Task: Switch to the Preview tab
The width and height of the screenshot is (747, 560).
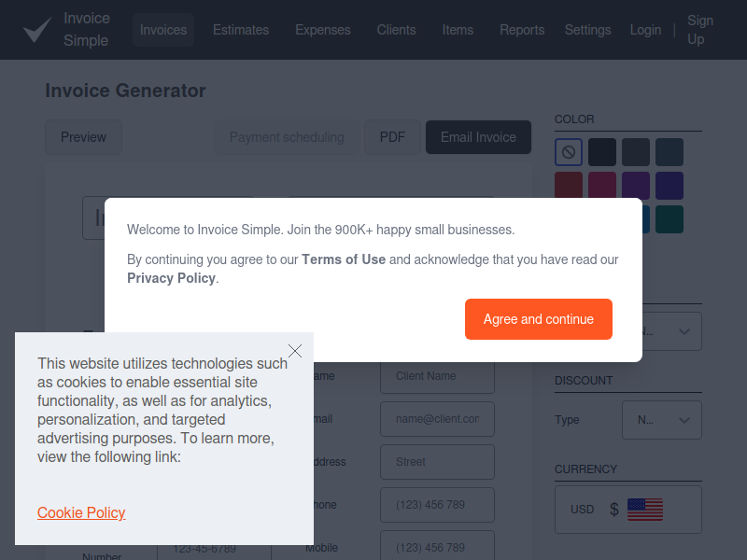Action: pyautogui.click(x=83, y=137)
